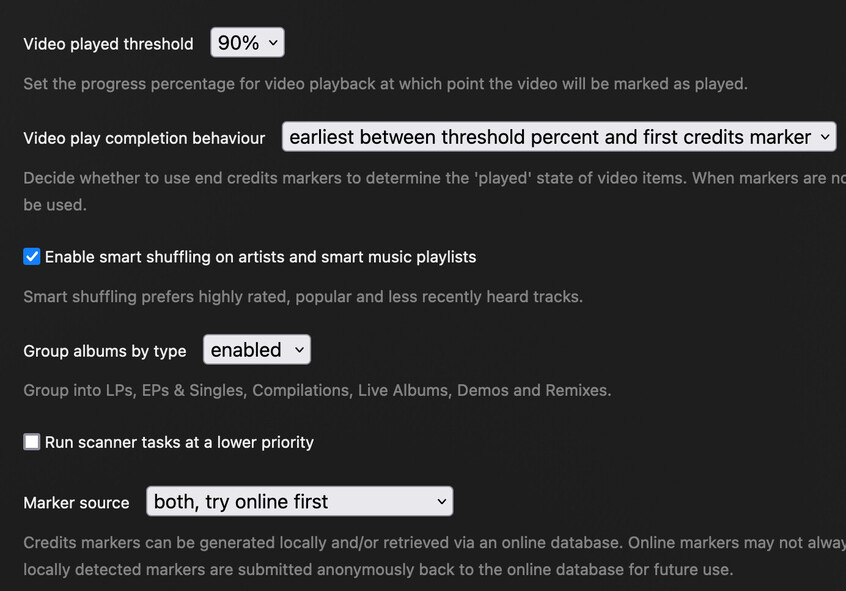Click the 'Marker source' label
Viewport: 846px width, 591px height.
[x=76, y=503]
